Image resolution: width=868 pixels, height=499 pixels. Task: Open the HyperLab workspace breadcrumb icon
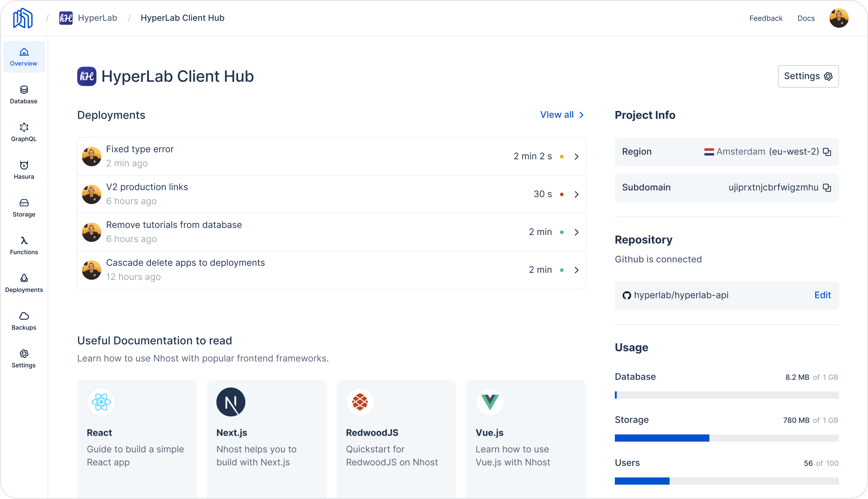coord(66,18)
